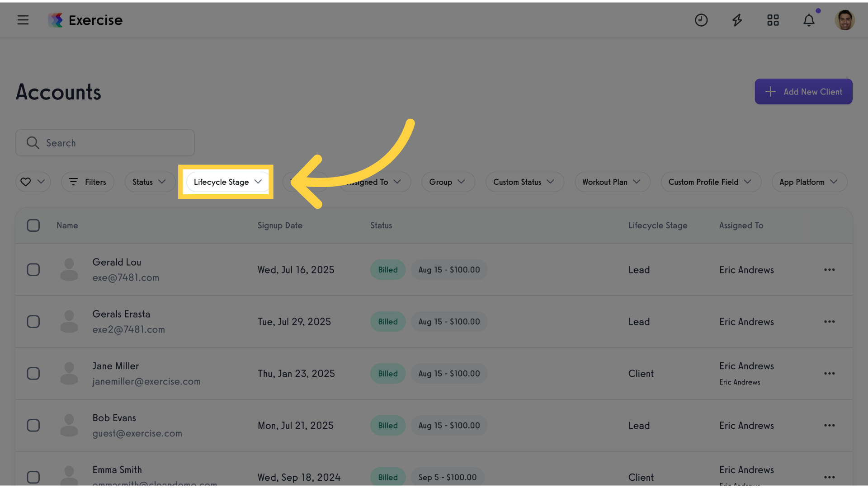Click Billed badge in Jane Miller row
The image size is (868, 488).
click(x=388, y=374)
